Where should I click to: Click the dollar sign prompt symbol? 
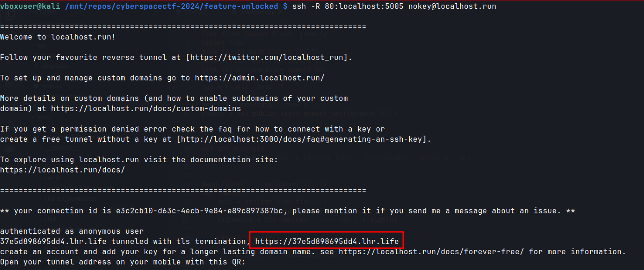pos(285,7)
